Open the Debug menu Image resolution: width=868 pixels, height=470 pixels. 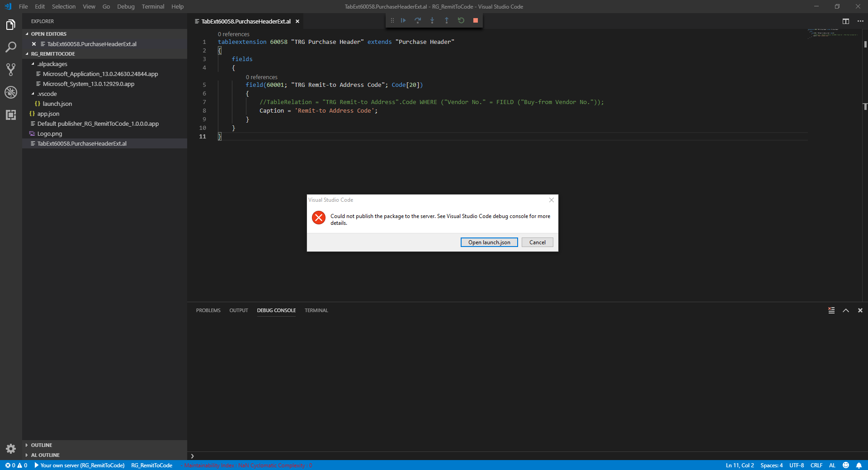(125, 6)
